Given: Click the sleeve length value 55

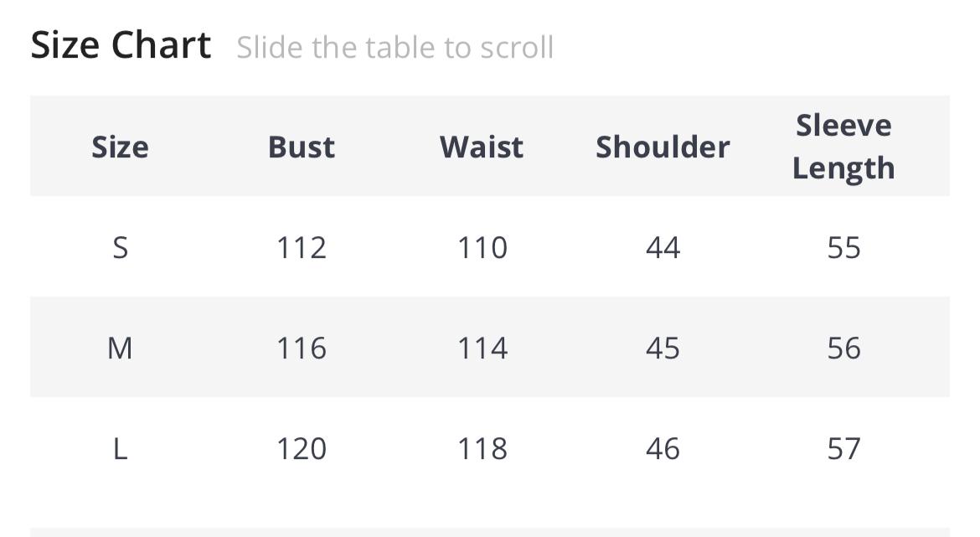Looking at the screenshot, I should [x=843, y=248].
